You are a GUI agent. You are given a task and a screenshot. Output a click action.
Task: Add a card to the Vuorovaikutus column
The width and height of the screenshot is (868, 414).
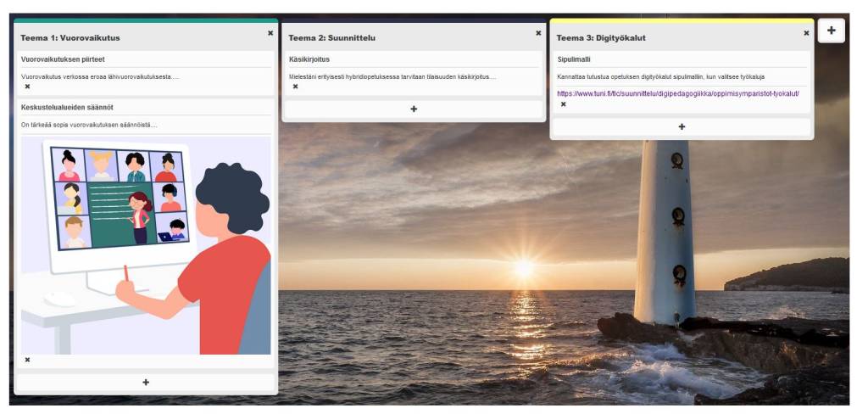[x=146, y=383]
